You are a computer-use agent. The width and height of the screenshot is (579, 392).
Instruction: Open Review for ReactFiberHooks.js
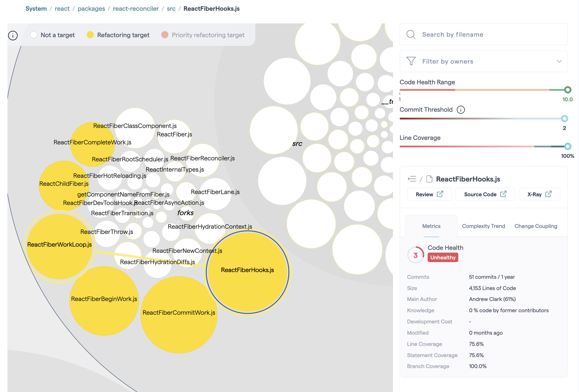pyautogui.click(x=429, y=194)
